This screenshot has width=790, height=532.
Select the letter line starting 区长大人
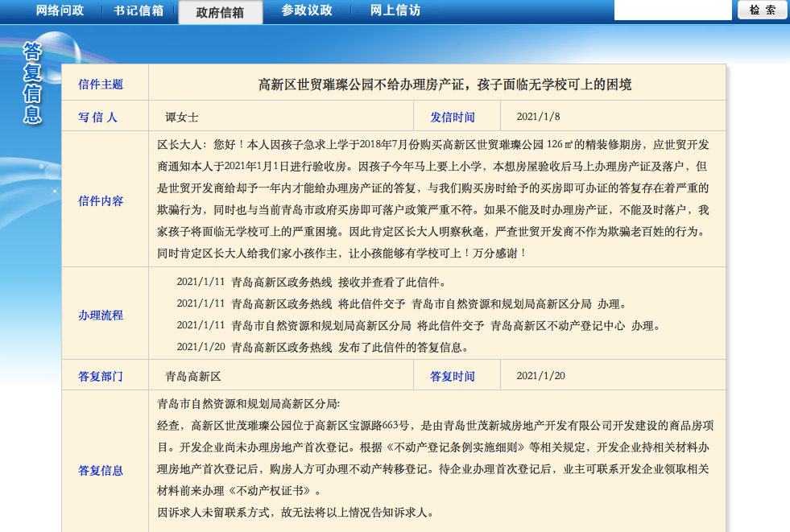[433, 145]
